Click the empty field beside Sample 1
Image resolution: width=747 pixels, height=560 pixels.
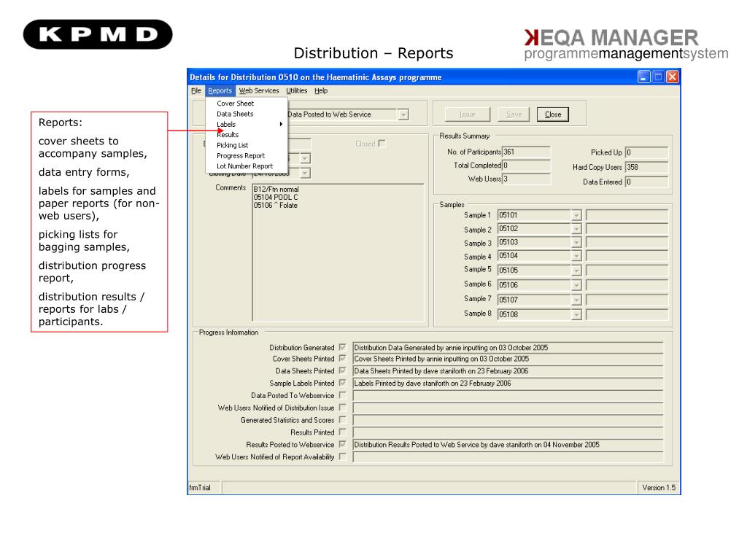coord(627,215)
